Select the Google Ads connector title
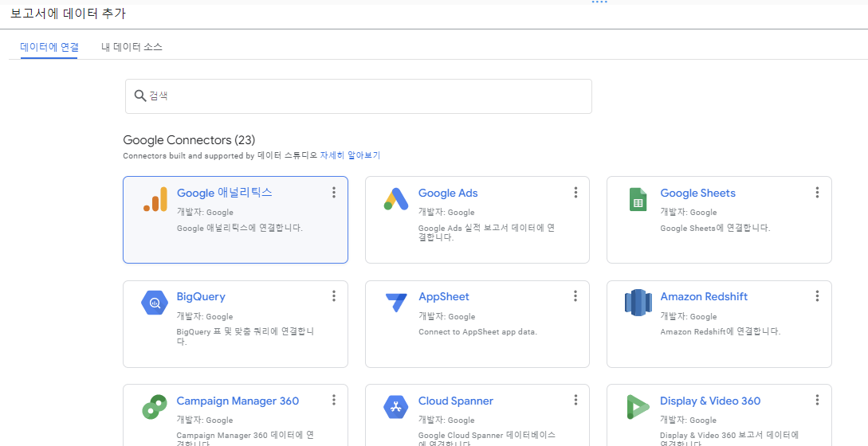868x446 pixels. (448, 193)
